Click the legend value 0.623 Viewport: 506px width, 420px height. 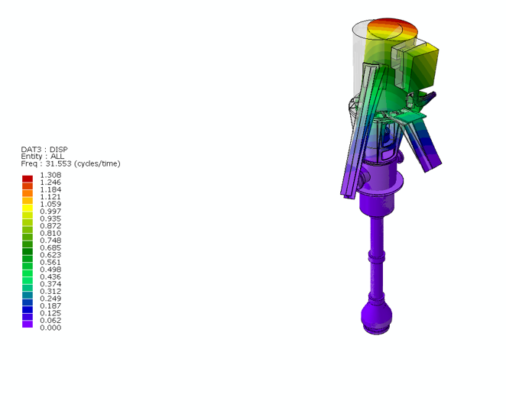pyautogui.click(x=50, y=255)
